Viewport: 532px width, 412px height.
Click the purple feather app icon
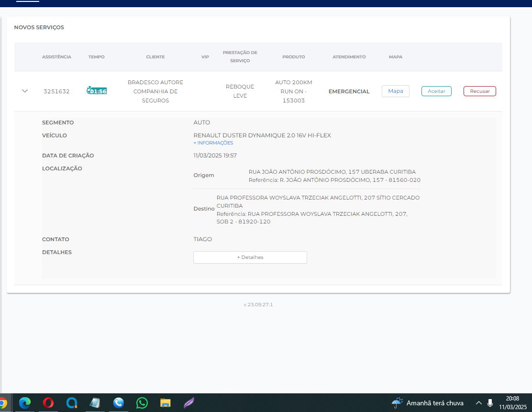click(x=189, y=403)
